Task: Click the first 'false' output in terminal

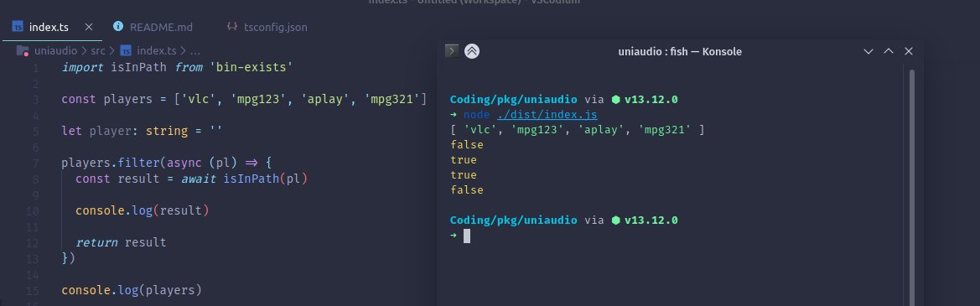Action: [x=467, y=145]
